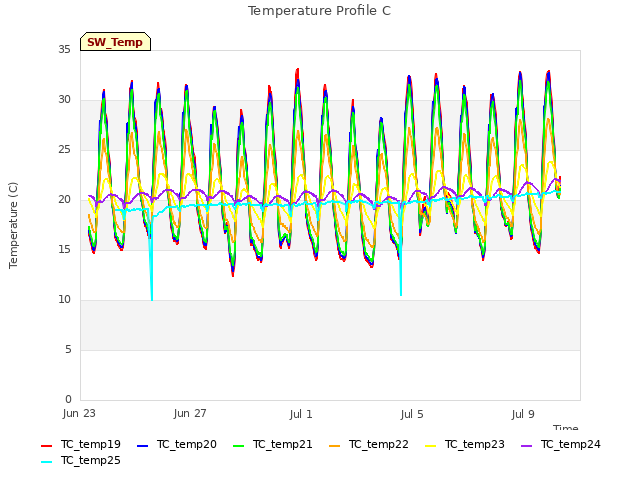Click the SW_Temp annotation label

116,42
